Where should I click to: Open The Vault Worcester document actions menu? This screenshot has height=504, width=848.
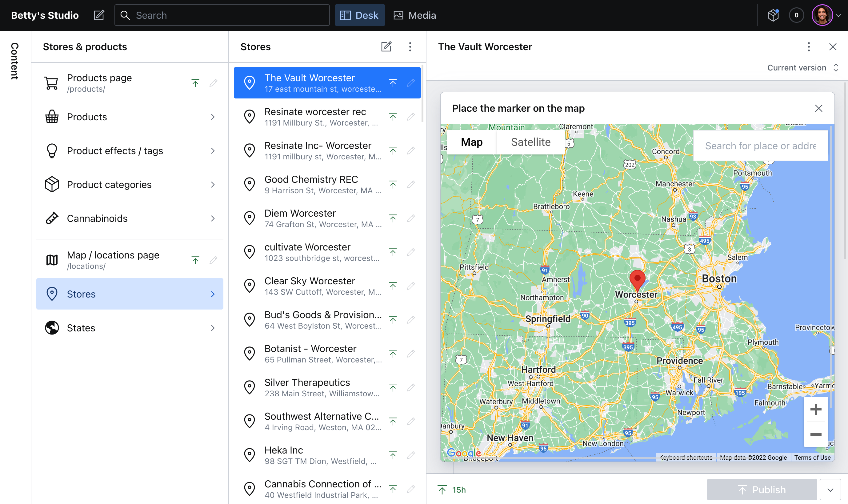[x=809, y=46]
